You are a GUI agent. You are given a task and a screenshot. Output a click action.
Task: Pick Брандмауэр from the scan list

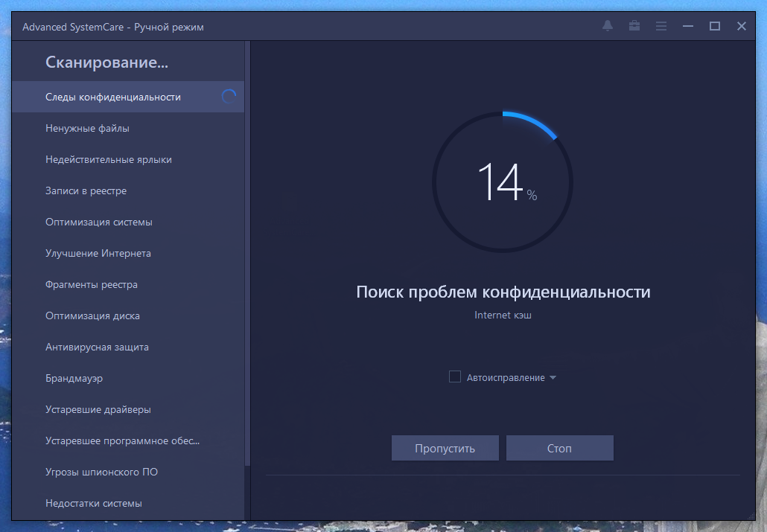click(x=74, y=378)
